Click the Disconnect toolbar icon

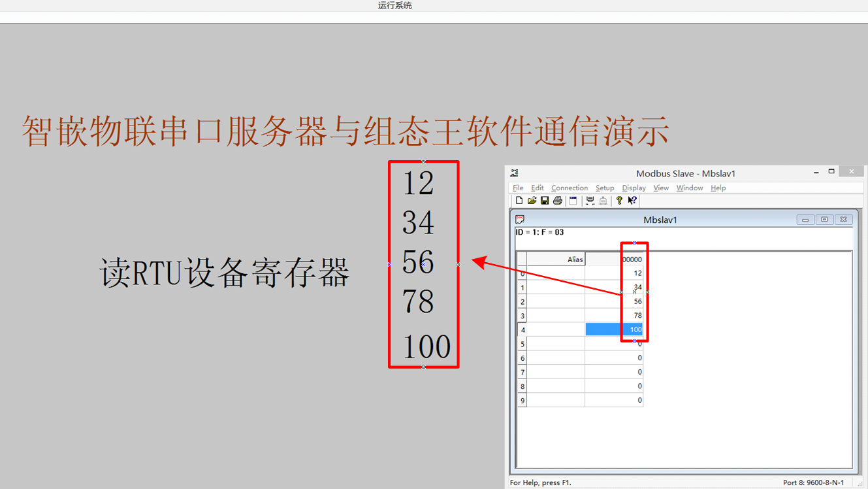tap(603, 201)
